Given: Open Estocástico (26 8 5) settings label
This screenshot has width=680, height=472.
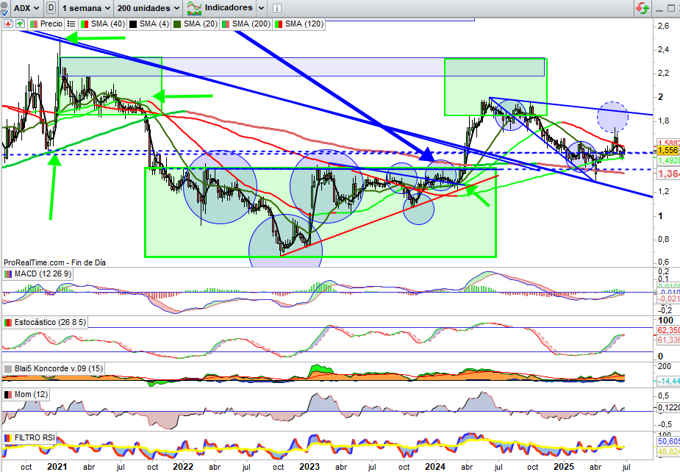Looking at the screenshot, I should point(50,323).
